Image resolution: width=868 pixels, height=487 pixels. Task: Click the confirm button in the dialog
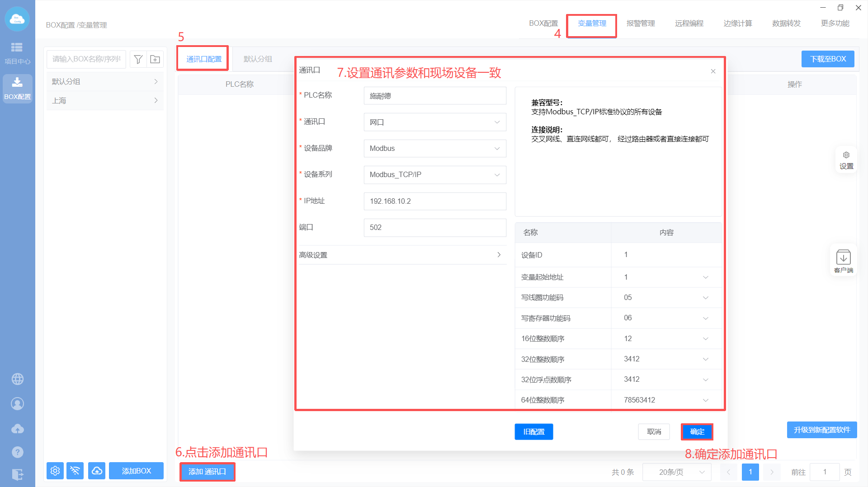pos(697,432)
